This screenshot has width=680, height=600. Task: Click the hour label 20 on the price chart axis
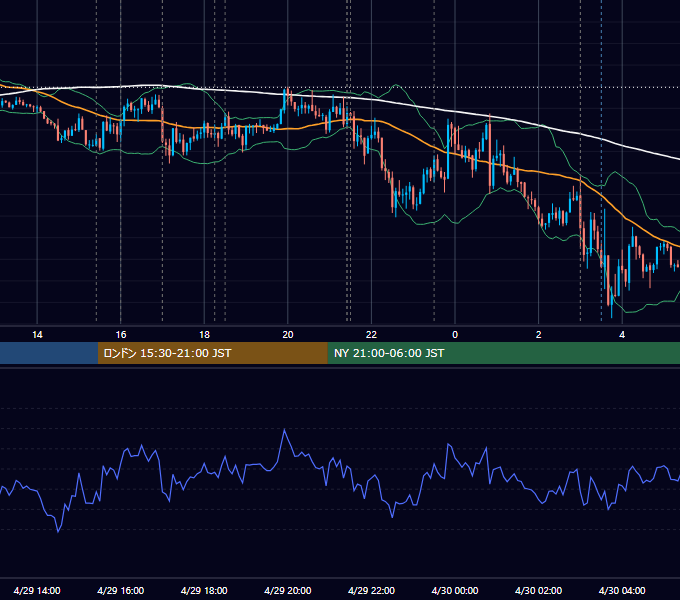point(288,335)
